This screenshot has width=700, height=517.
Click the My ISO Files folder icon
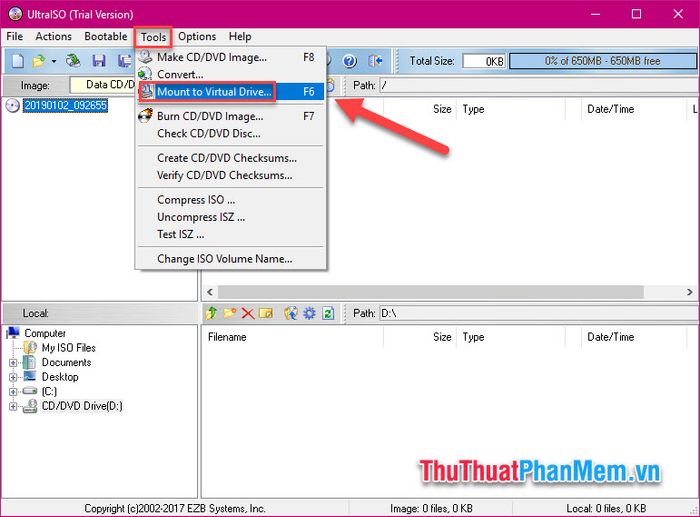[x=30, y=347]
